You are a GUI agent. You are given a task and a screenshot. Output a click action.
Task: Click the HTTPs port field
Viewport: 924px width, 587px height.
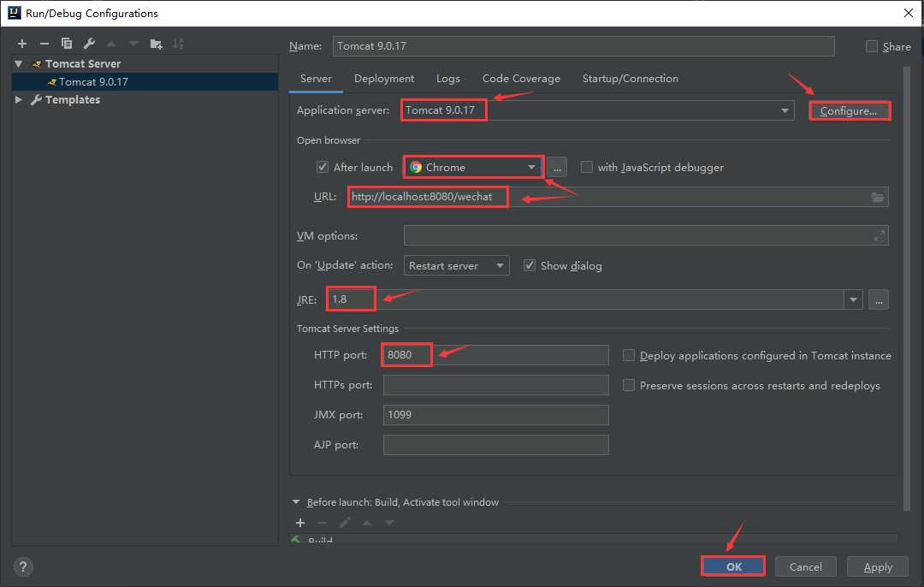click(x=495, y=385)
